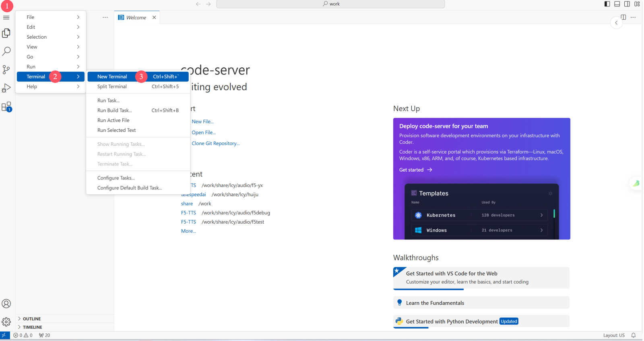Open the Run menu
Screen dimensions: 644x341
51,67
